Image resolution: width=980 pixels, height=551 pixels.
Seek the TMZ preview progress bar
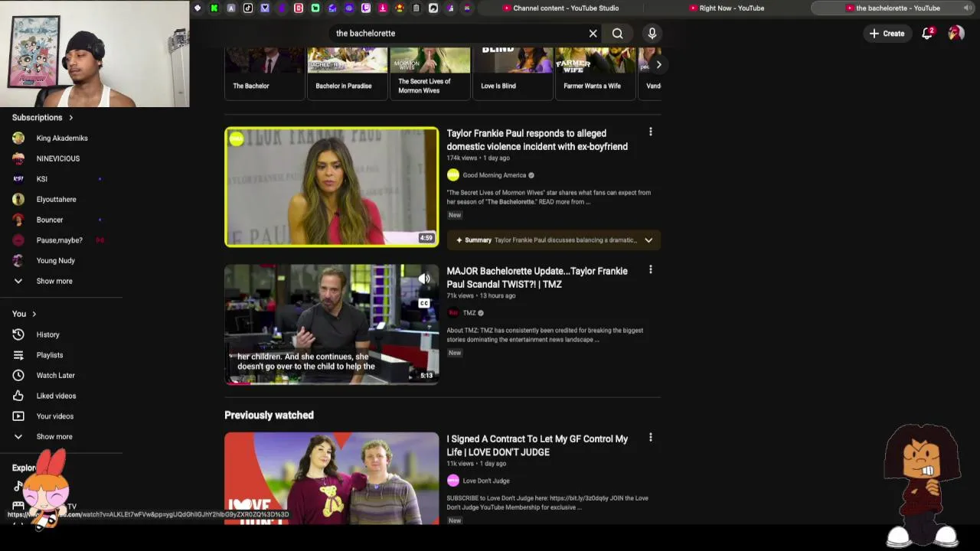pyautogui.click(x=332, y=383)
